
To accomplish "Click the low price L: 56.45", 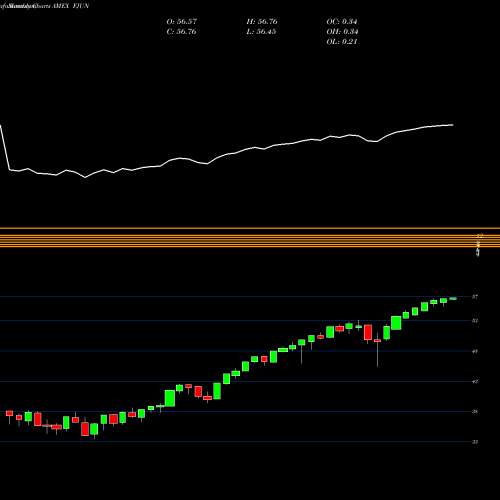I will tap(261, 32).
